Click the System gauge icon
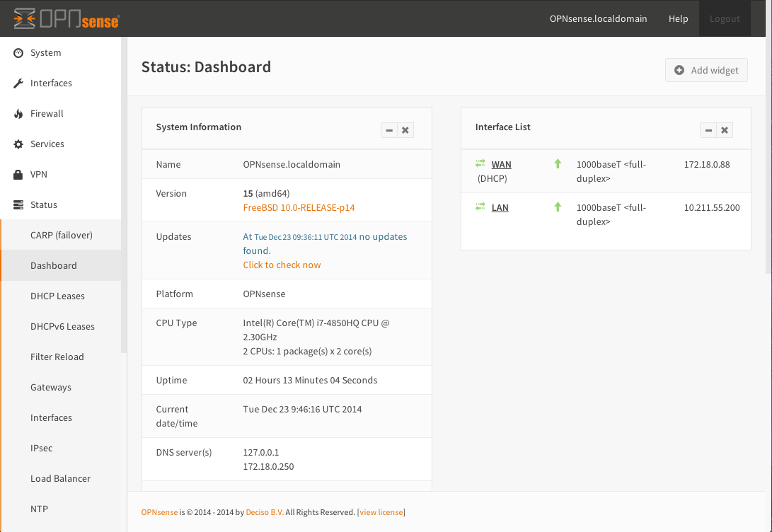 pos(18,52)
